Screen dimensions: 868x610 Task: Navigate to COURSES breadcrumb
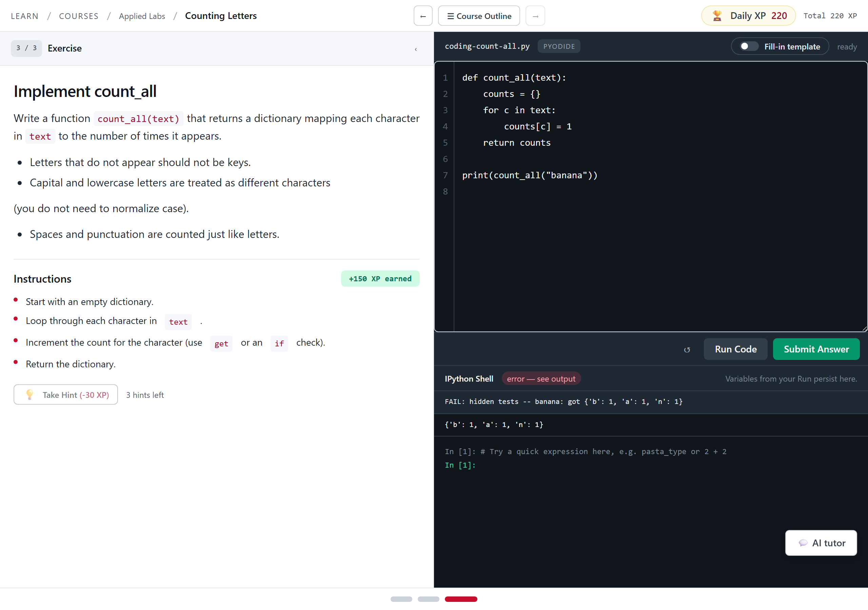[79, 16]
